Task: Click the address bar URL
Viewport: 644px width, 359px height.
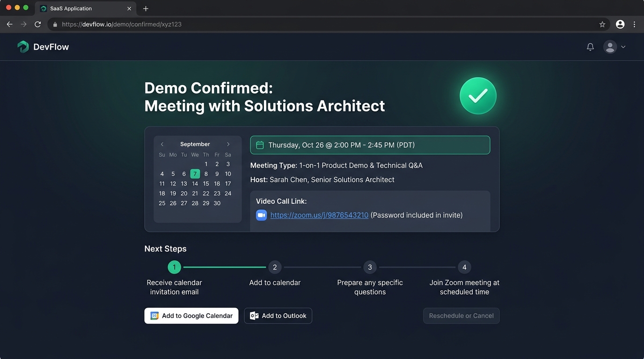Action: [122, 24]
